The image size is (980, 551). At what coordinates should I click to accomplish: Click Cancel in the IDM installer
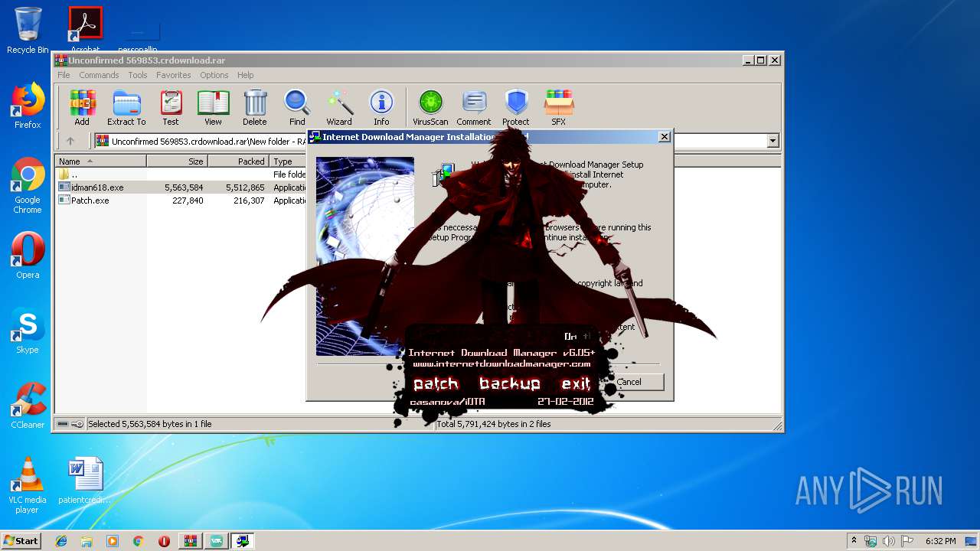(629, 382)
